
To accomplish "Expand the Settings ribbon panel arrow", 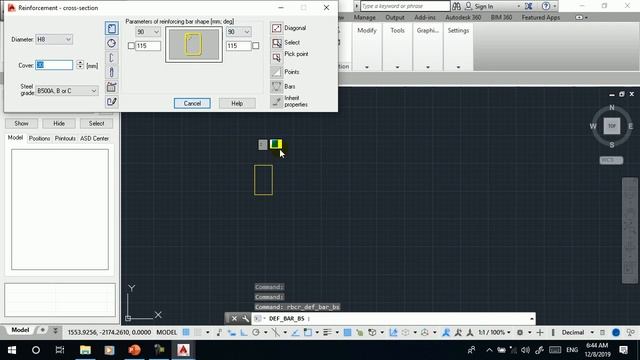I will tap(458, 67).
